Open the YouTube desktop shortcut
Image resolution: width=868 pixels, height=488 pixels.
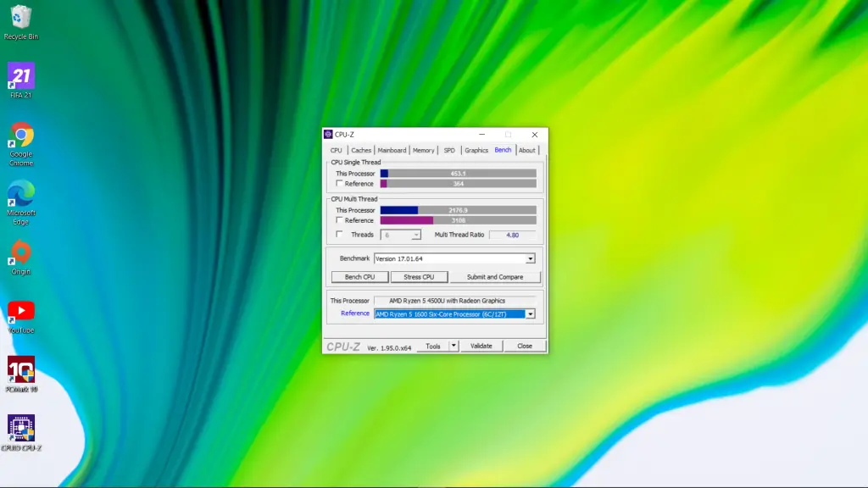click(21, 318)
